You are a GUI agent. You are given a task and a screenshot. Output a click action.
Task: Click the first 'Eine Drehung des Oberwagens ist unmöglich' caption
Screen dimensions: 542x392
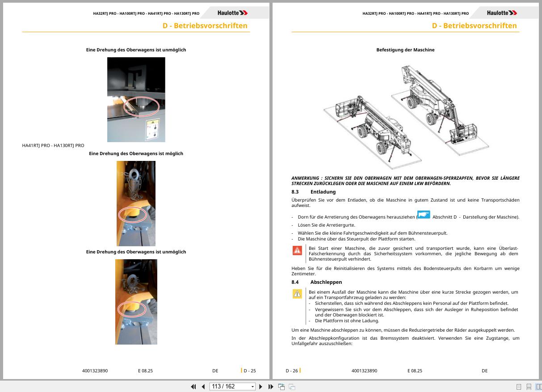tap(136, 50)
